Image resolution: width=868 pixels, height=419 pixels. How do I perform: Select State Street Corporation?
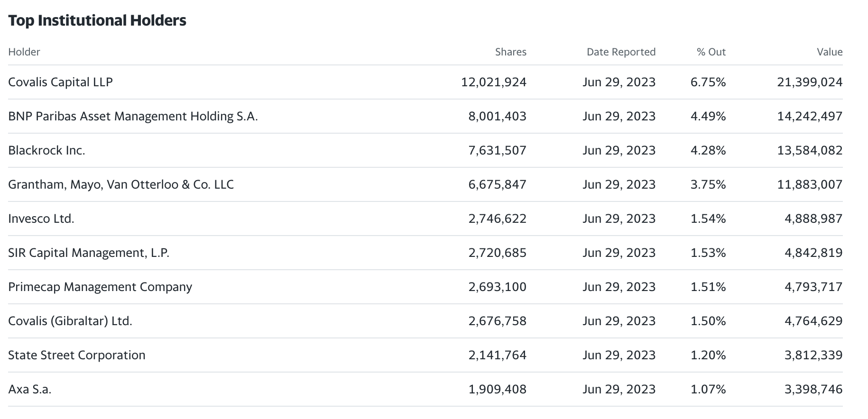[x=77, y=355]
